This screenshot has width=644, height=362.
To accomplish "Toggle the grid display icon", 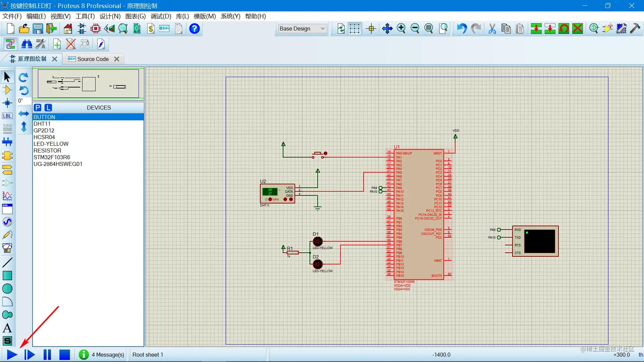I will click(354, 29).
